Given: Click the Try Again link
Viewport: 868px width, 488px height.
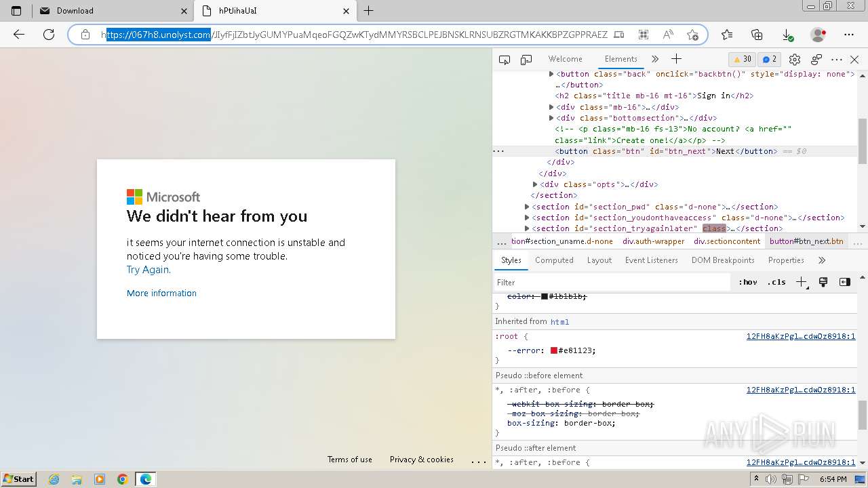Looking at the screenshot, I should pyautogui.click(x=149, y=270).
